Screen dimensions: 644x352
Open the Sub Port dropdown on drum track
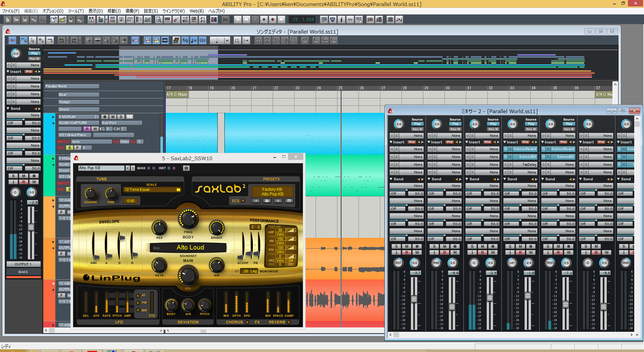(122, 123)
